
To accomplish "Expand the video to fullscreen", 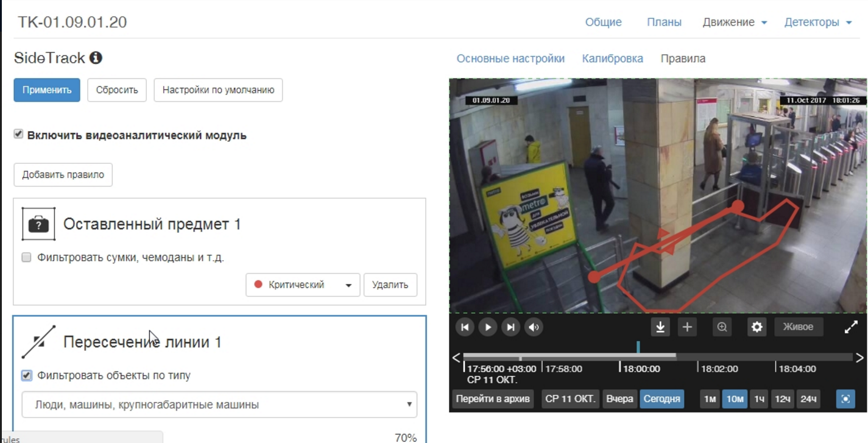I will point(851,327).
